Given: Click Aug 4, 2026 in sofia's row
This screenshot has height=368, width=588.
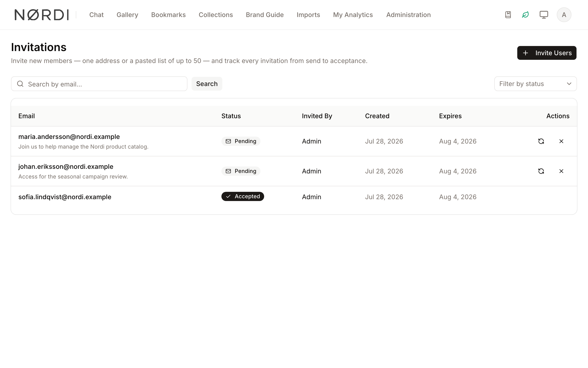Looking at the screenshot, I should tap(458, 197).
